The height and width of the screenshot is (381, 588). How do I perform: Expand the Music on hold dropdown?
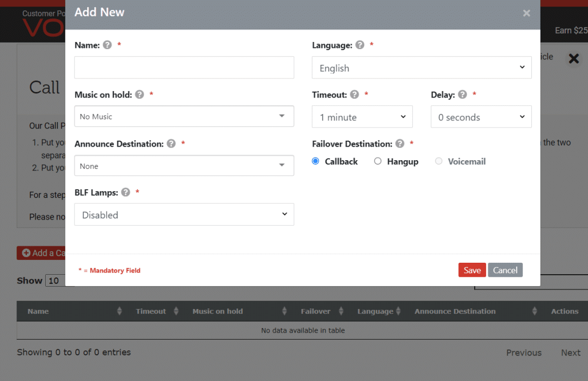(184, 117)
